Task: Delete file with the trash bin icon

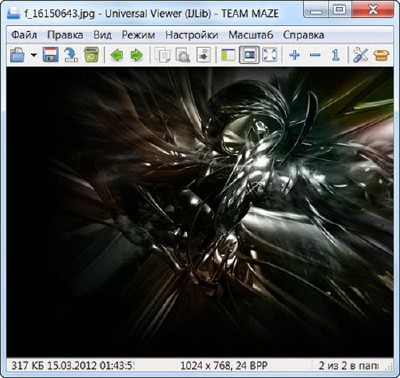Action: (91, 55)
